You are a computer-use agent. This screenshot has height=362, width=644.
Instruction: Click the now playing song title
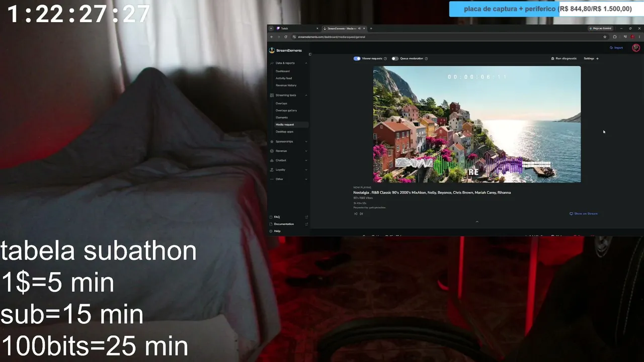tap(432, 193)
